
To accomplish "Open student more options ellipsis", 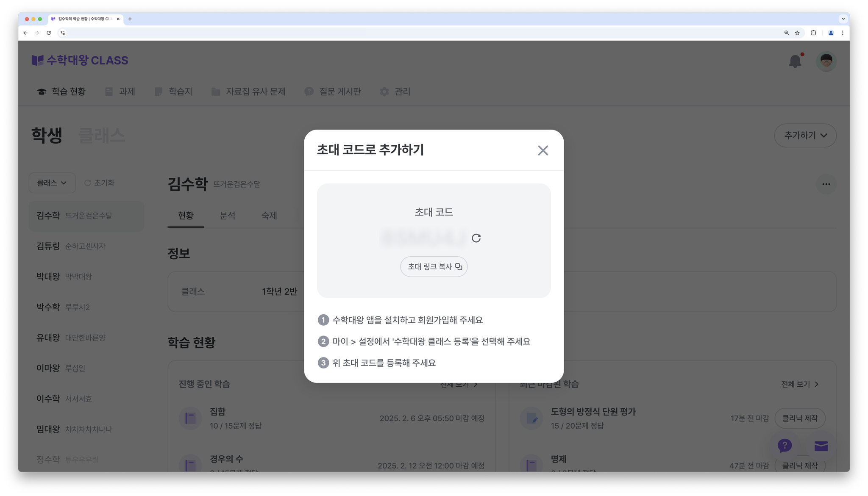I will tap(826, 184).
